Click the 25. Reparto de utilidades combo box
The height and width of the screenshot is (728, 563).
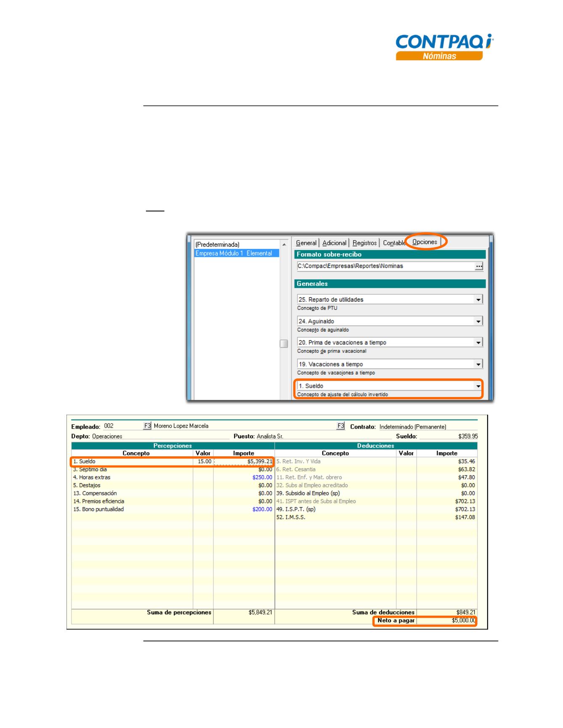pos(390,299)
